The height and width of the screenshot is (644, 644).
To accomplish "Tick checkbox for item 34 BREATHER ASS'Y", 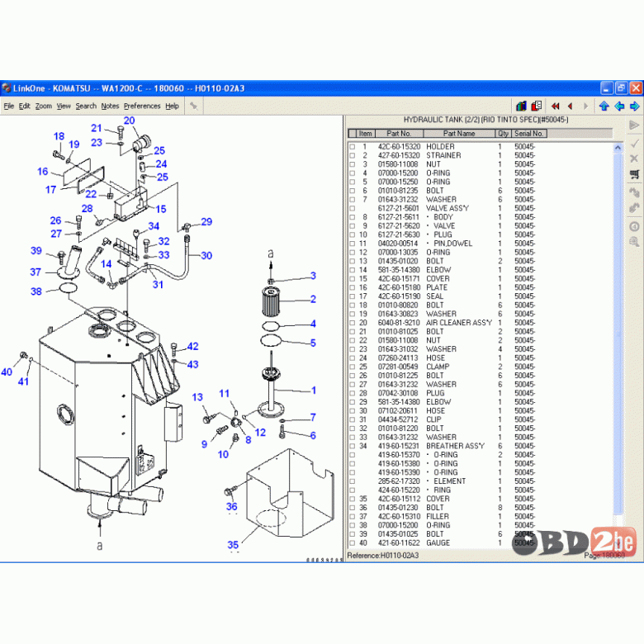I will (x=352, y=446).
